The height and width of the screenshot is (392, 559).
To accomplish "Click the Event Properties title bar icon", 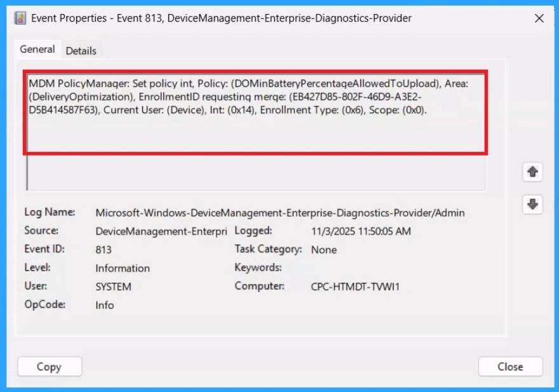I will (x=20, y=18).
